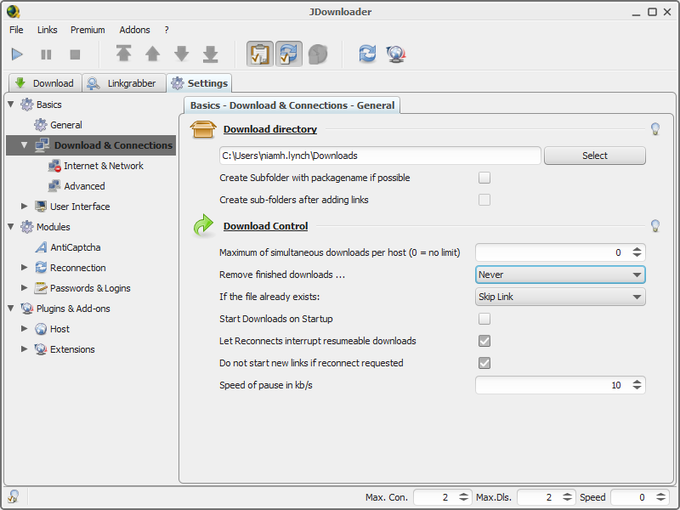
Task: Open the ? help menu
Action: pos(167,30)
